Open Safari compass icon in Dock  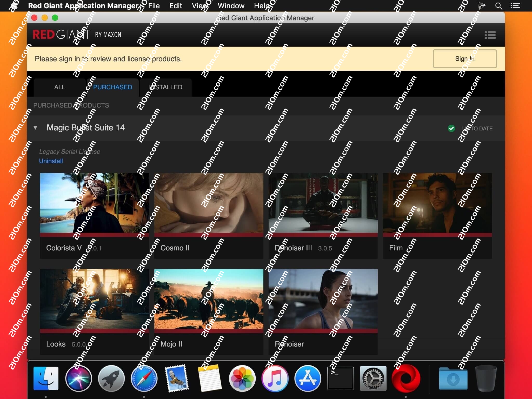(144, 378)
